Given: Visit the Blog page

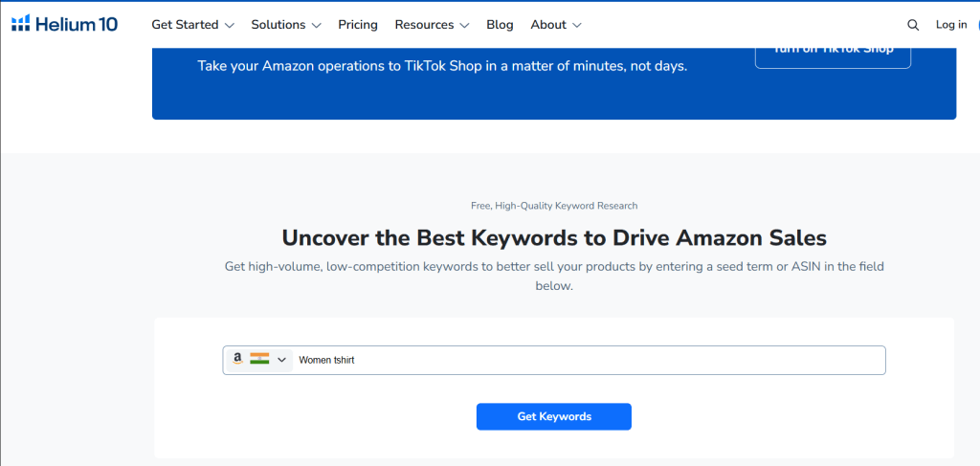Looking at the screenshot, I should (500, 25).
